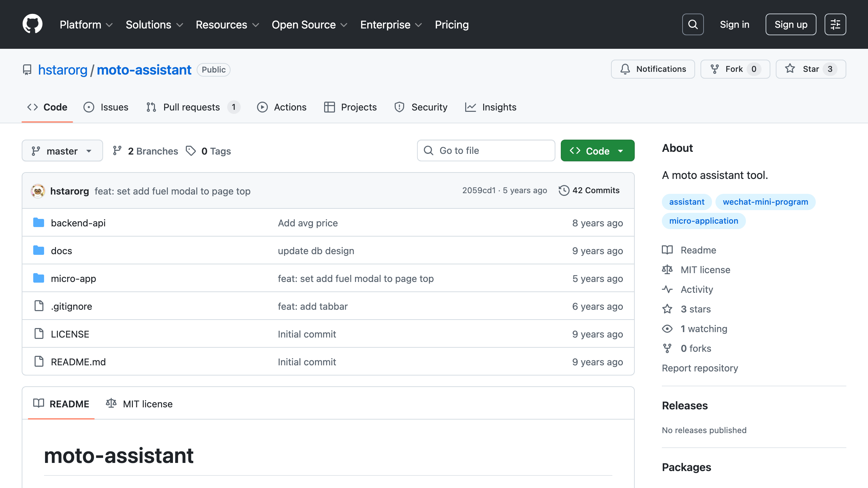Click the Go to file field
Screen dimensions: 868x488
coord(486,151)
